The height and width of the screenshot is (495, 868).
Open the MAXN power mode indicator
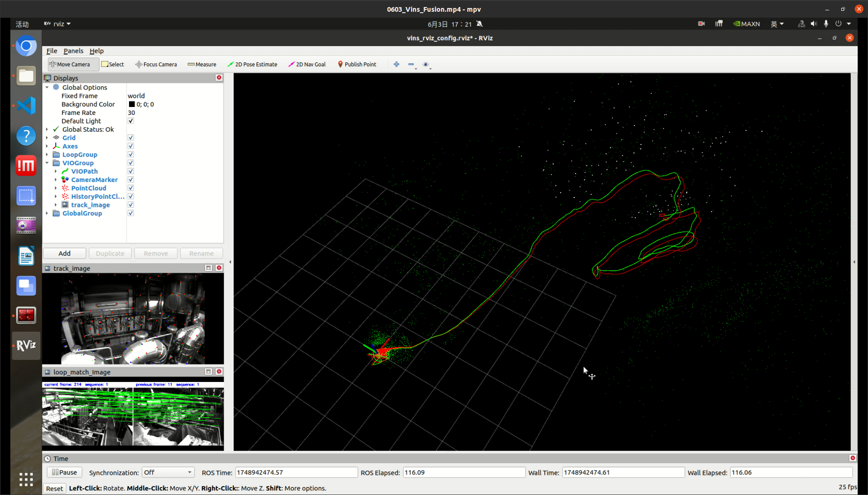coord(746,24)
